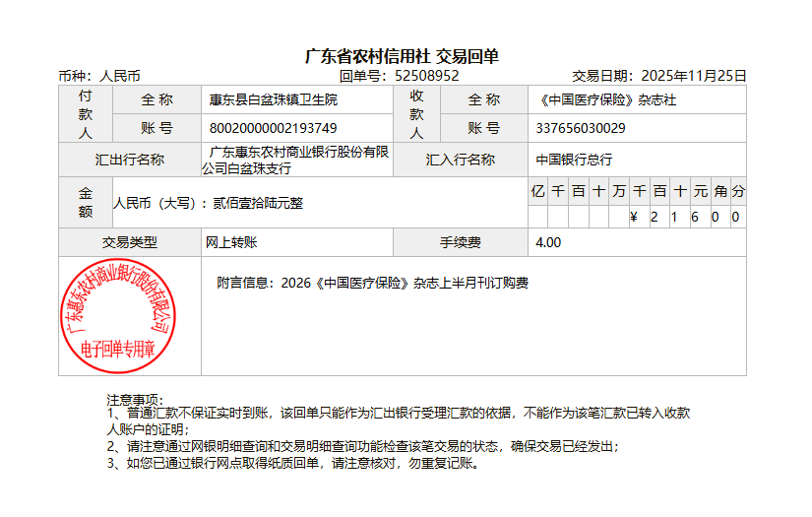Click receiving bank name 中国银行总行

574,160
